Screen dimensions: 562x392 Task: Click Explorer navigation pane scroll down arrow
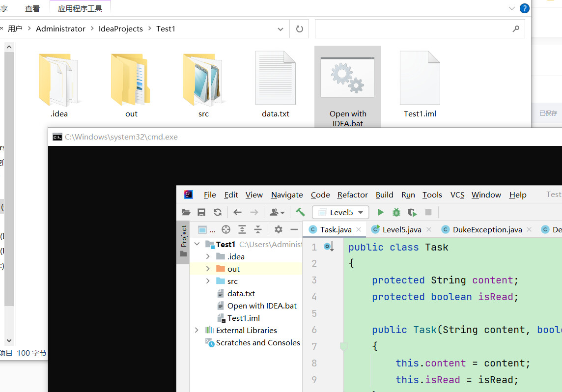coord(9,340)
